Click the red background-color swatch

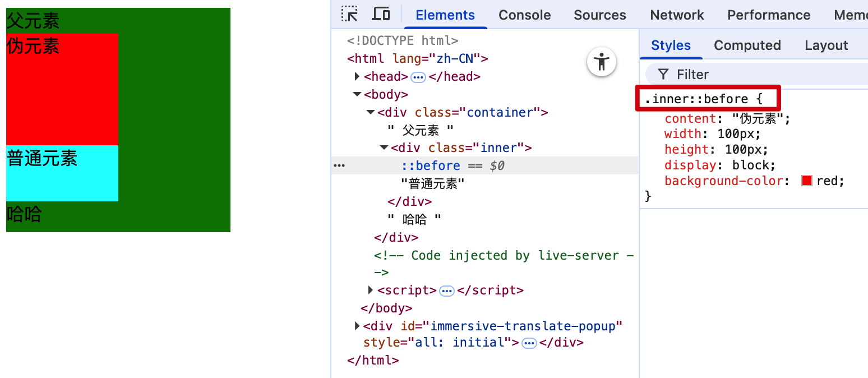tap(807, 181)
